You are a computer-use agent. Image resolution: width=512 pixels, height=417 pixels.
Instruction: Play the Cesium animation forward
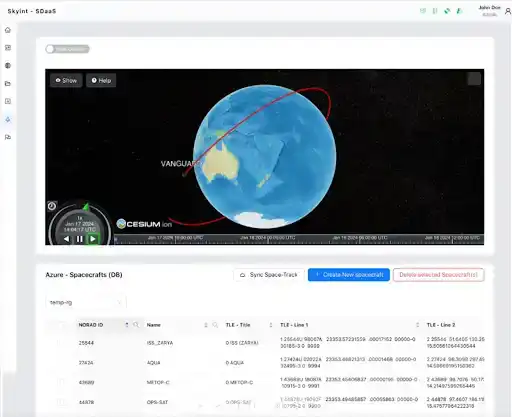(x=93, y=239)
